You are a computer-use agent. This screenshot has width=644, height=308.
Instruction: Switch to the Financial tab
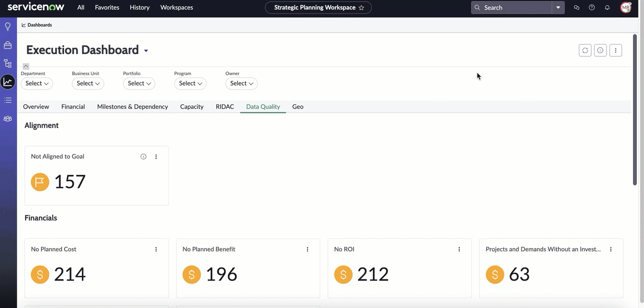pyautogui.click(x=73, y=107)
